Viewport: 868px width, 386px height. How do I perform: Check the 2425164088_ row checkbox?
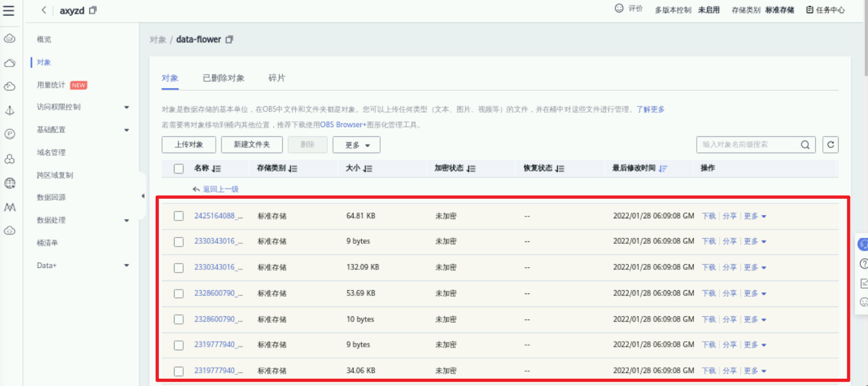179,216
